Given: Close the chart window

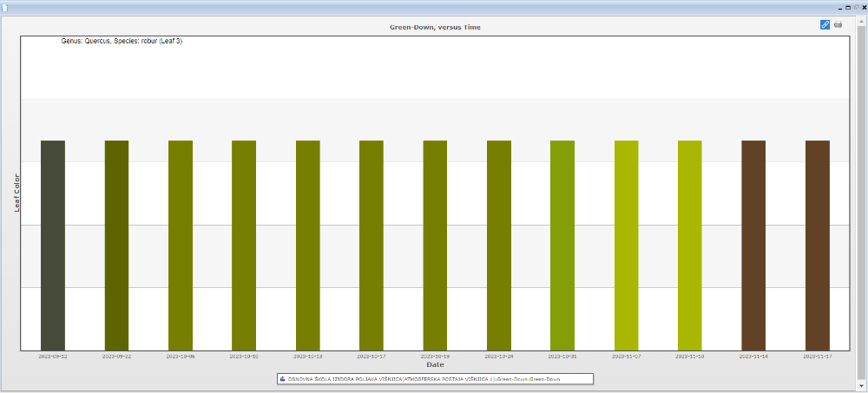Looking at the screenshot, I should pyautogui.click(x=864, y=6).
